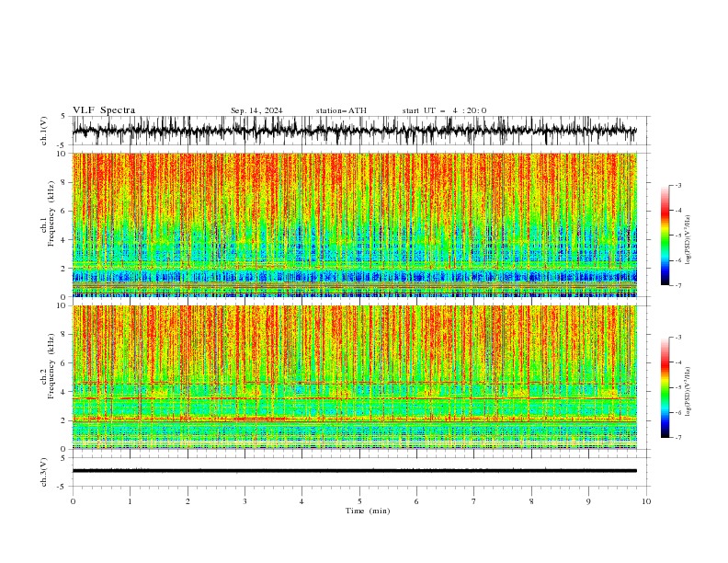Click the "Time (min)" axis title

tap(368, 511)
